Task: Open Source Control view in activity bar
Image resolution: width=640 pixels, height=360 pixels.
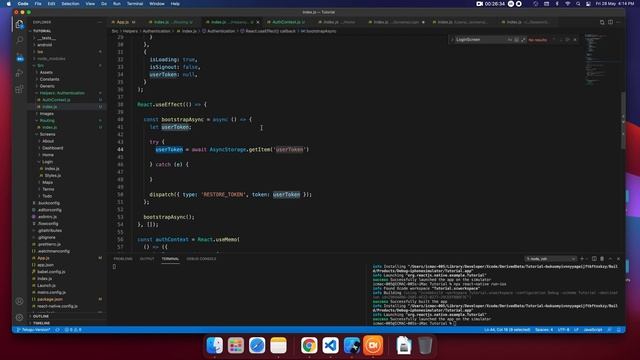Action: [19, 57]
